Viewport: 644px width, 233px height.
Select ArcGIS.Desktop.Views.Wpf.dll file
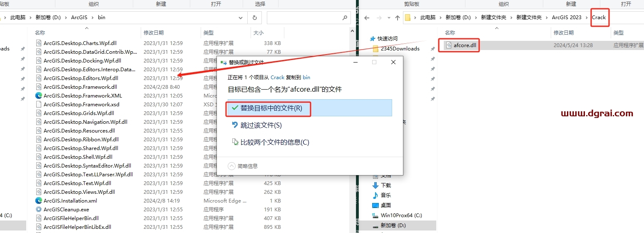point(79,192)
